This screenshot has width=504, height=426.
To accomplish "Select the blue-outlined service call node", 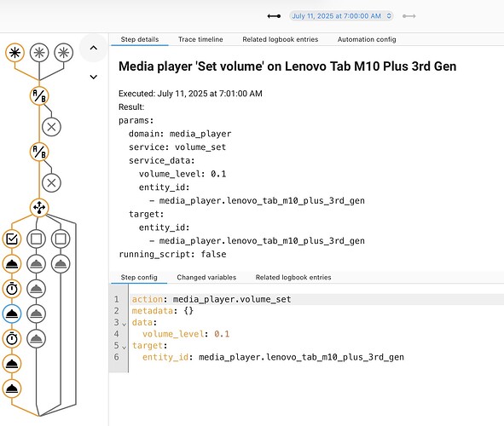I will click(x=12, y=314).
